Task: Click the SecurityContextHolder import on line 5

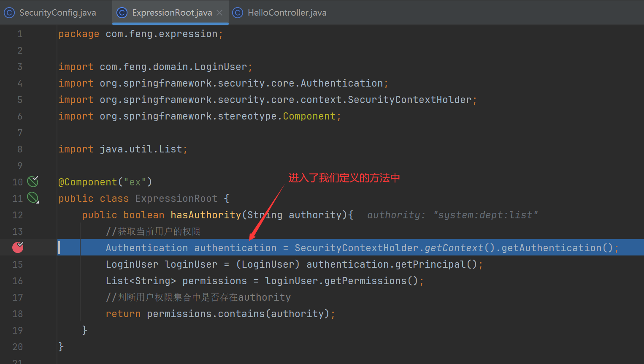Action: [x=410, y=100]
